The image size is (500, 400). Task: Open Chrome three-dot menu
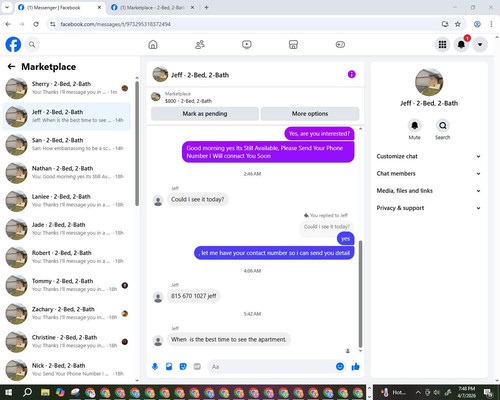click(x=491, y=24)
